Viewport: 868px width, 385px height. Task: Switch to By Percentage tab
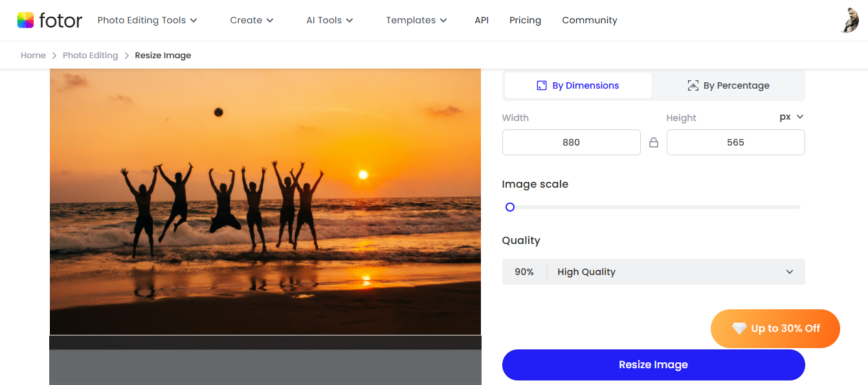pos(728,85)
